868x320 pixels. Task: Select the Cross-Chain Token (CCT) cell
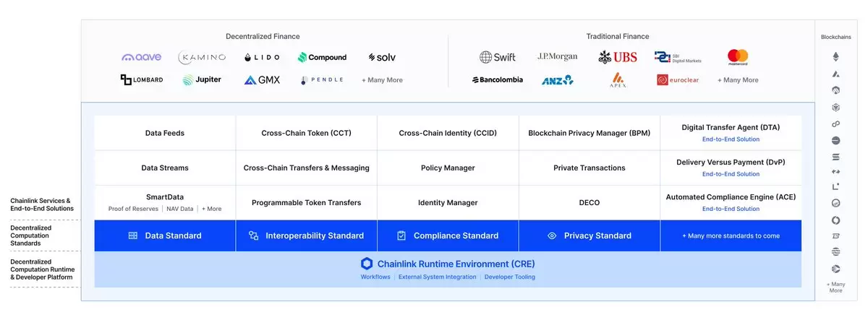306,133
